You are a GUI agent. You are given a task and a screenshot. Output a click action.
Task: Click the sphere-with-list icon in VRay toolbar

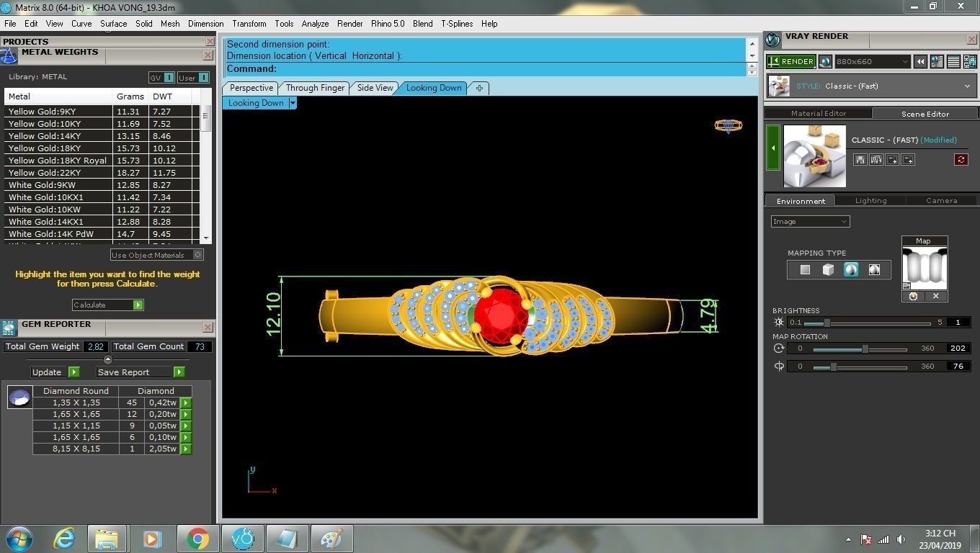point(937,62)
